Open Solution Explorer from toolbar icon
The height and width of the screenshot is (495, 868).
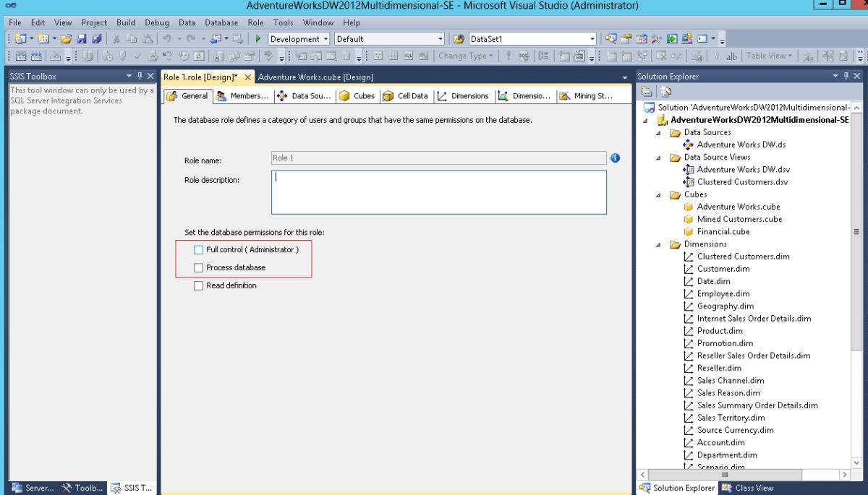click(611, 39)
